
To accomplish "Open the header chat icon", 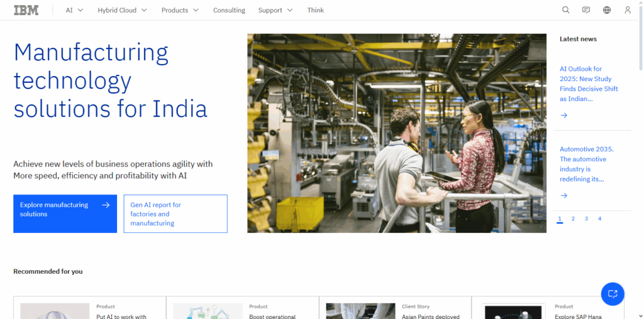I will coord(586,10).
